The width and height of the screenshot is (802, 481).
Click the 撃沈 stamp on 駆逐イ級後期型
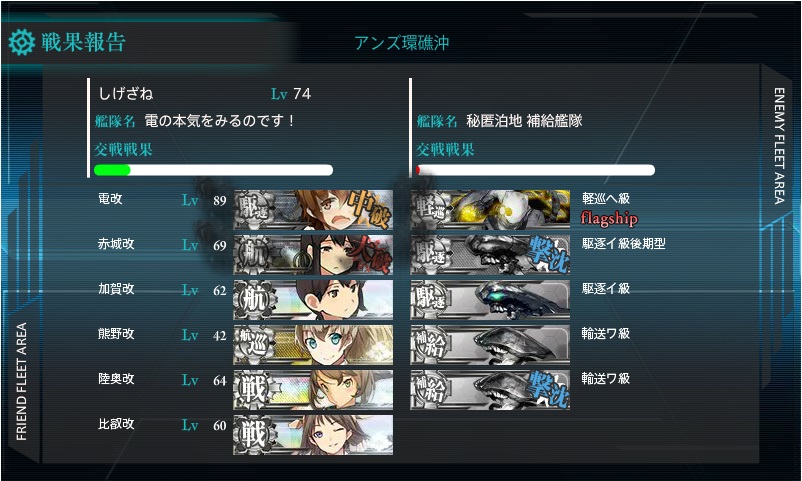549,254
